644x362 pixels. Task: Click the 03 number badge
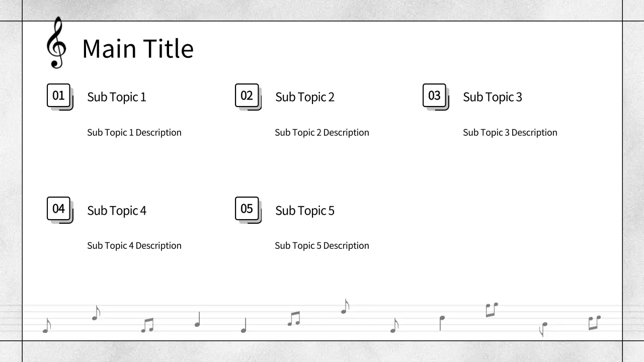tap(435, 96)
